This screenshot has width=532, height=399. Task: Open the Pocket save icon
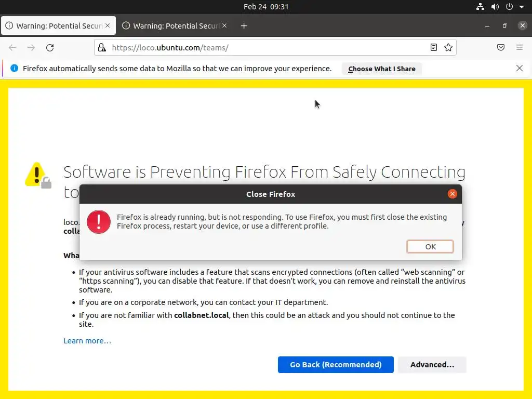click(501, 47)
